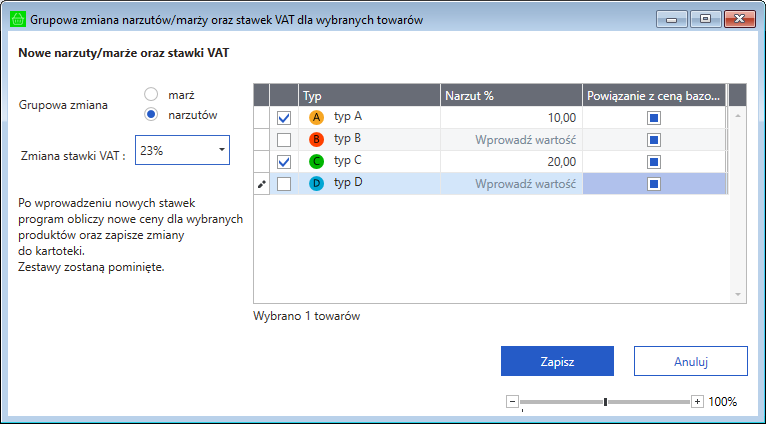This screenshot has width=766, height=424.
Task: Click the orange typ A icon
Action: click(x=317, y=117)
